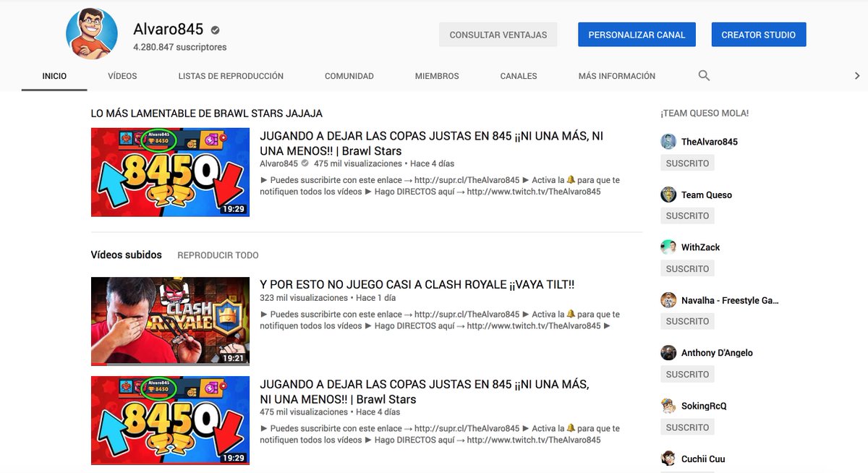Toggle SUSCRITO button for TheAlvaro845
This screenshot has width=868, height=473.
[x=687, y=163]
